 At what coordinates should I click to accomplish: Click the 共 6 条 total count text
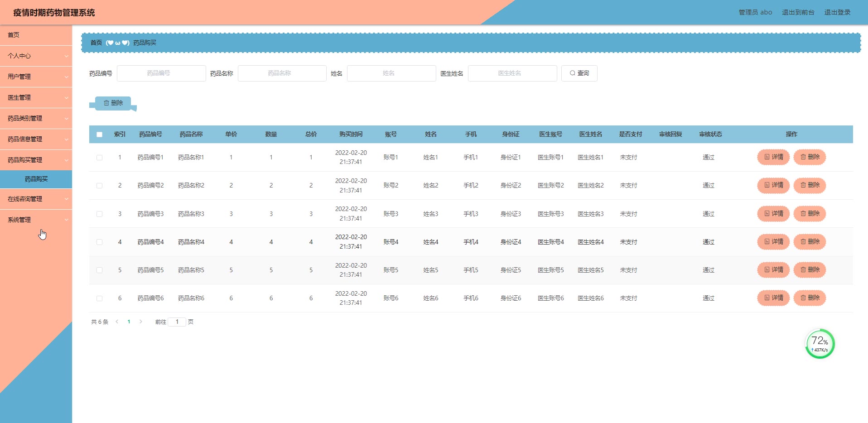tap(100, 322)
